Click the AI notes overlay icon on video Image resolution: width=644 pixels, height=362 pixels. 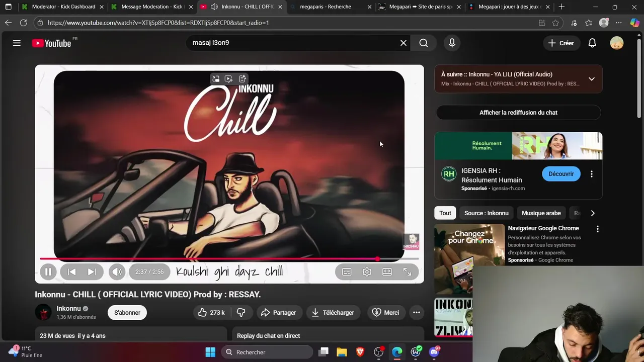(x=243, y=79)
